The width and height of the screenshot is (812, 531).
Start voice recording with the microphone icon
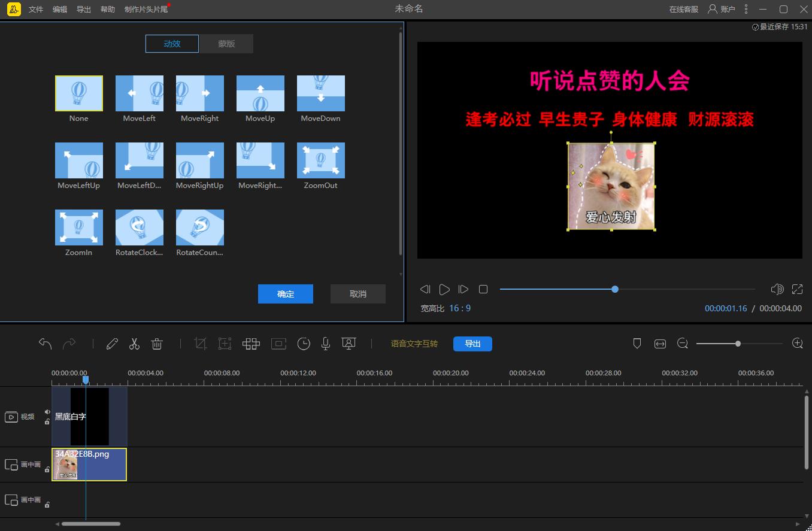[325, 344]
